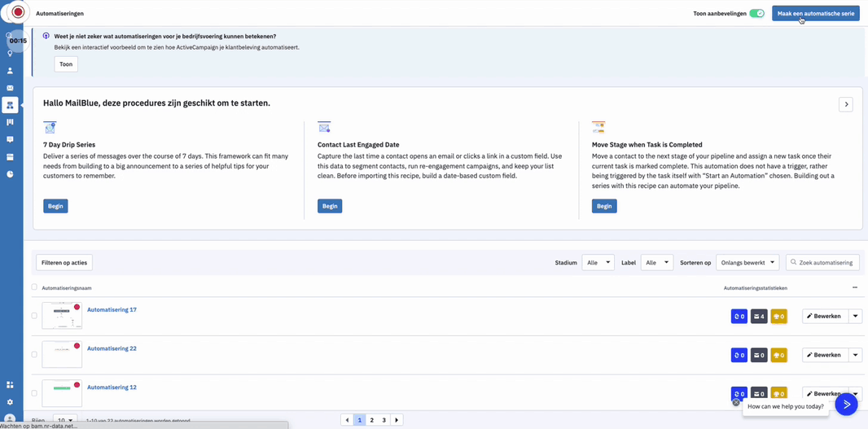Open the Automatisering 22 link

tap(112, 348)
